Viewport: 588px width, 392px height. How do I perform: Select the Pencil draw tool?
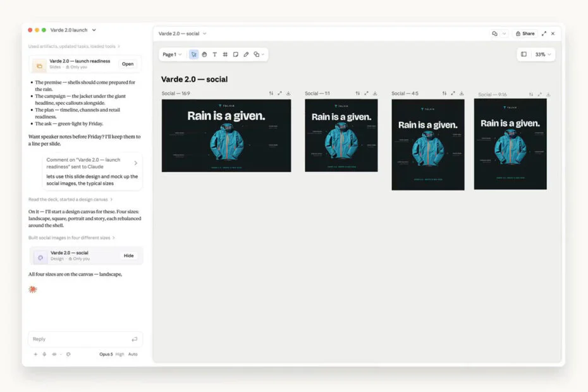tap(246, 54)
